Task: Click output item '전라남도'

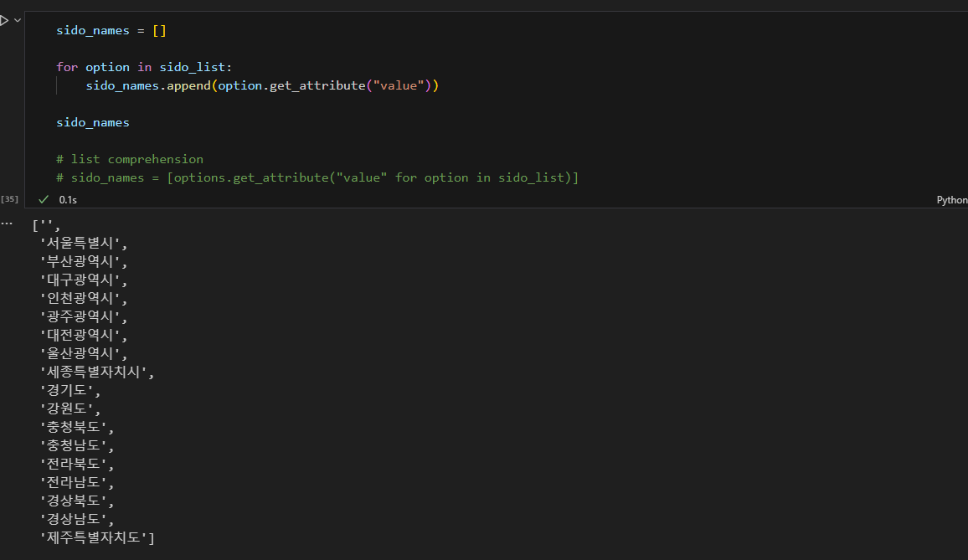Action: (76, 483)
